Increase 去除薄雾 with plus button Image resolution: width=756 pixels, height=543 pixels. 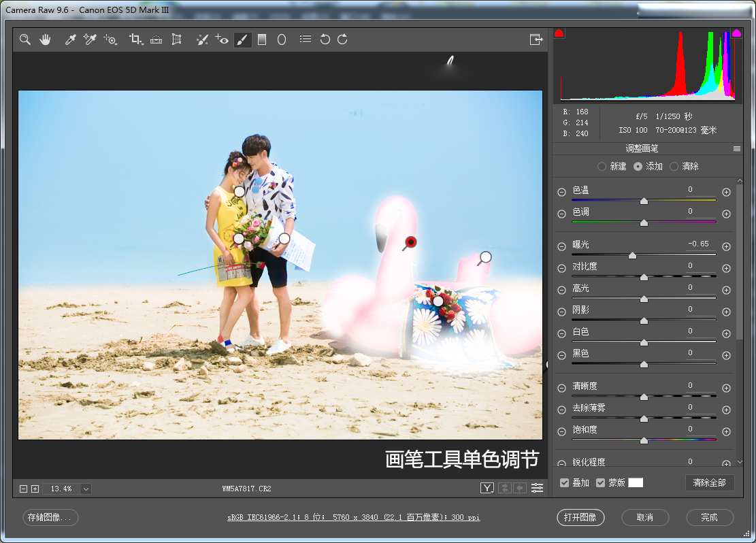726,410
